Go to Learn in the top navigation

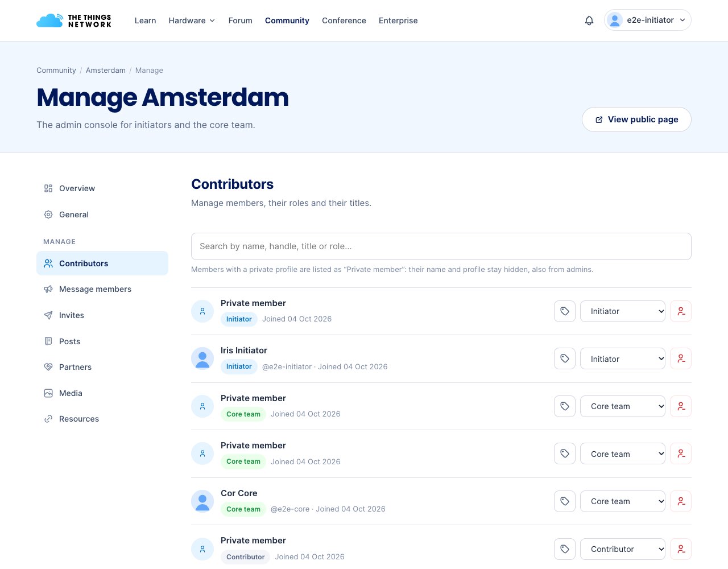pyautogui.click(x=145, y=20)
